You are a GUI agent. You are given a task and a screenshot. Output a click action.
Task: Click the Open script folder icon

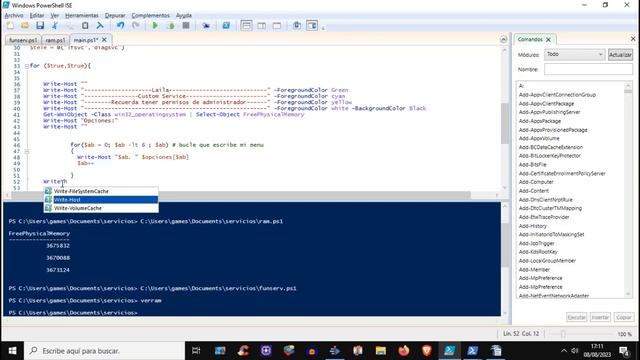coord(25,26)
